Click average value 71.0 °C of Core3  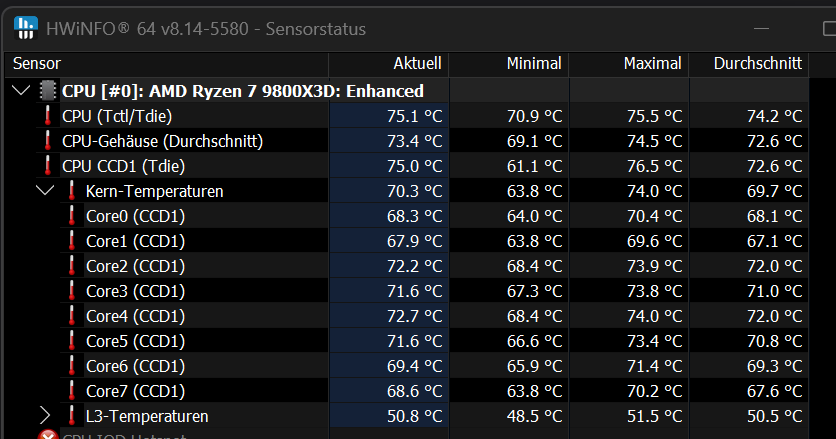[x=775, y=292]
